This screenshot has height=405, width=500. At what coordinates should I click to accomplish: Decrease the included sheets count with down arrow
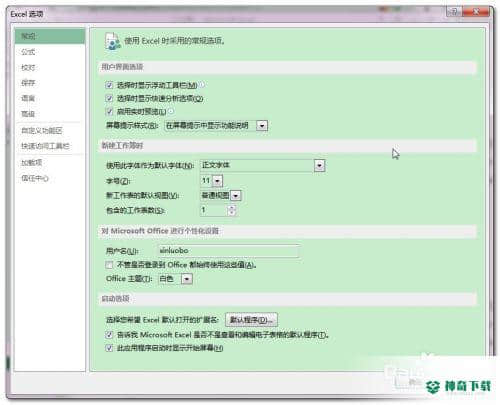click(x=232, y=213)
